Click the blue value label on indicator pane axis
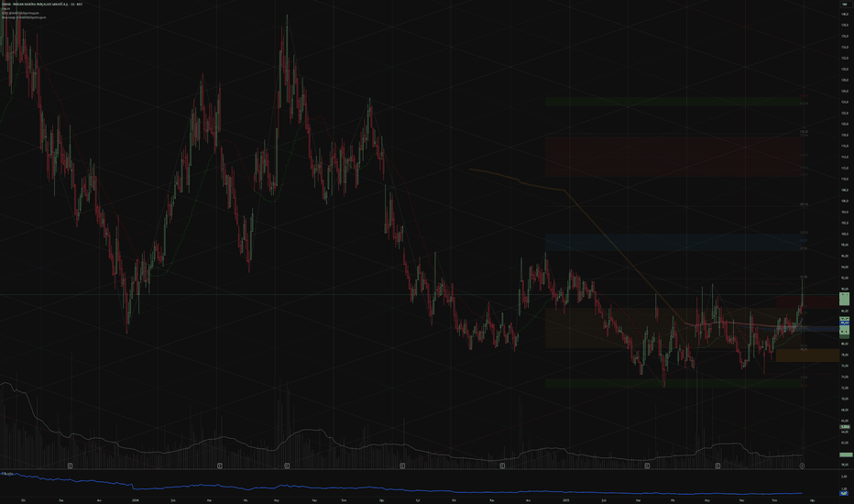The image size is (854, 504). [844, 493]
